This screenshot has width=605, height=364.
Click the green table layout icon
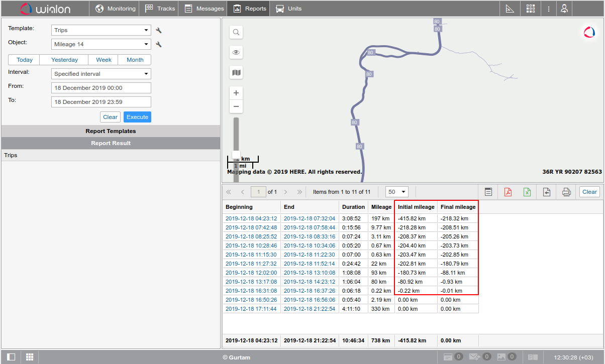coord(488,192)
